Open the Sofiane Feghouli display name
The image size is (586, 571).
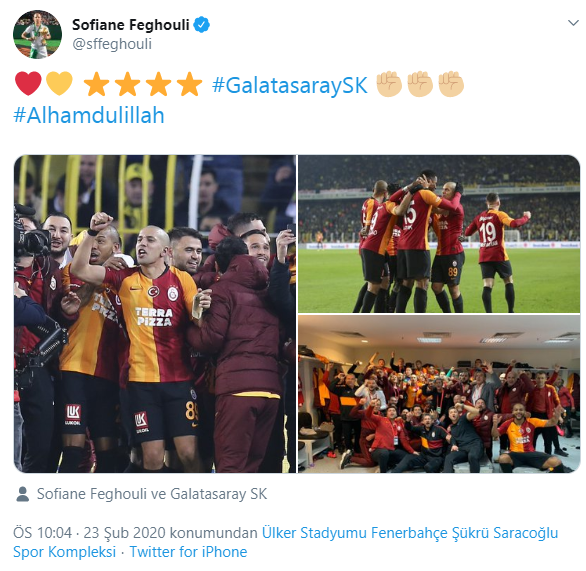pyautogui.click(x=131, y=25)
